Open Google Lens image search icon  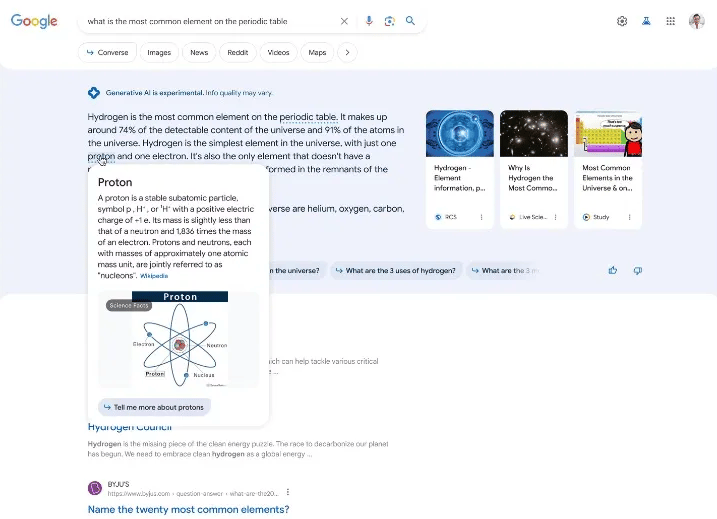tap(390, 21)
